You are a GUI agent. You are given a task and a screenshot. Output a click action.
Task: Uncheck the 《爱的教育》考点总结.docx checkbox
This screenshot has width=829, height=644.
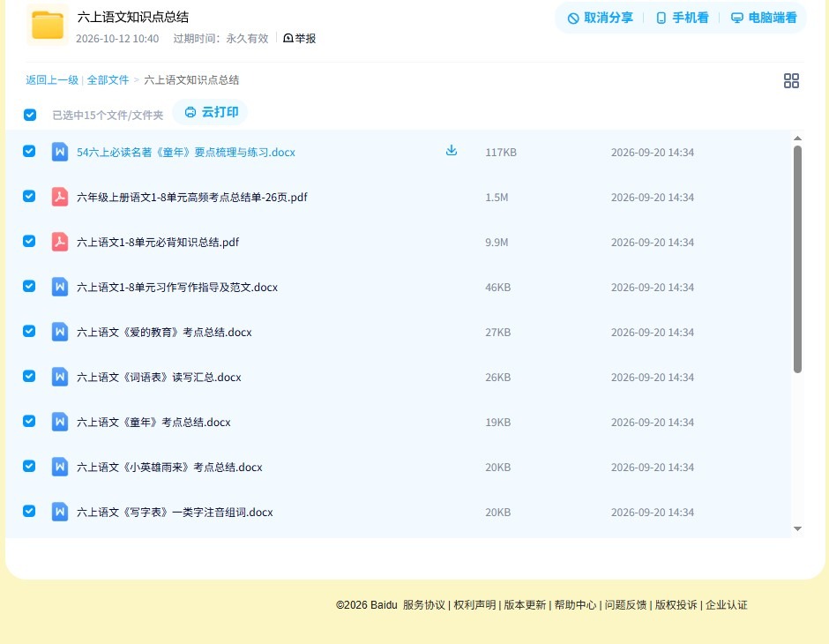pos(29,331)
